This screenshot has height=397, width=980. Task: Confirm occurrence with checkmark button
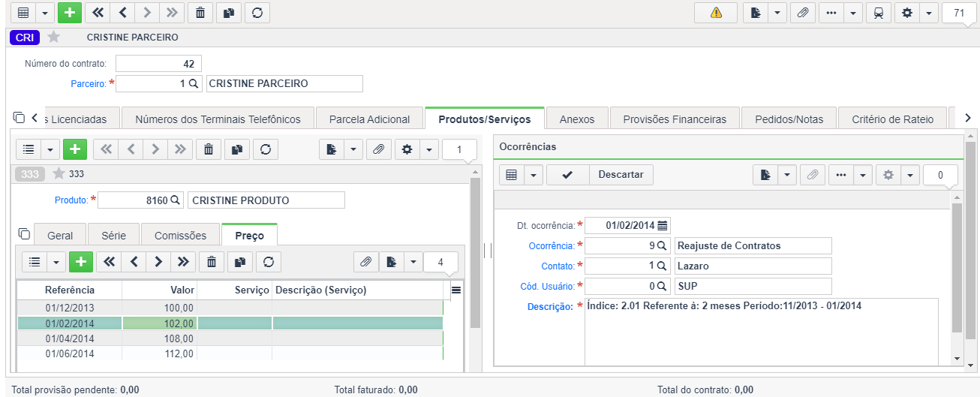coord(567,175)
